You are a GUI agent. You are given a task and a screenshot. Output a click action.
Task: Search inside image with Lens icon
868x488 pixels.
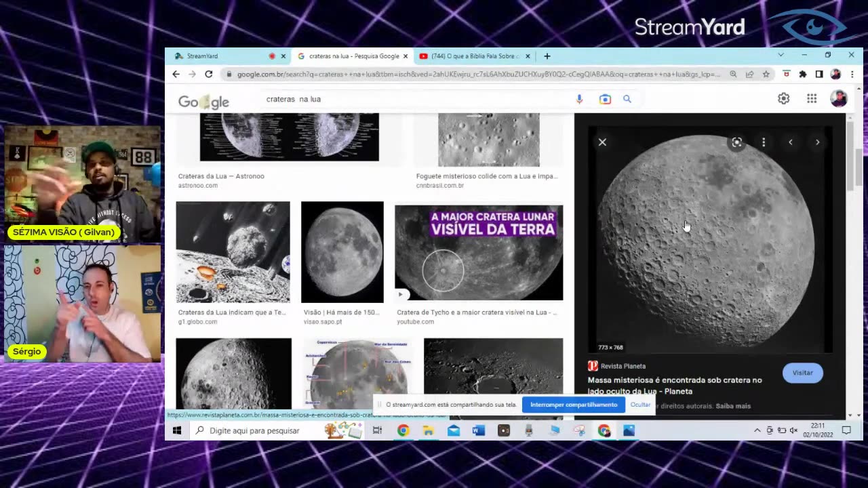[736, 142]
